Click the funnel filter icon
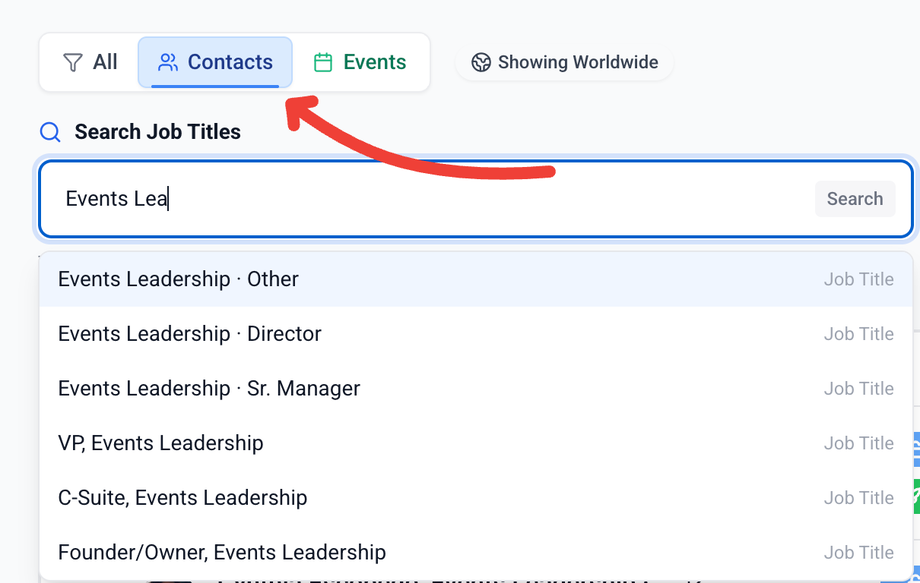Screen dimensions: 920x583 [73, 63]
